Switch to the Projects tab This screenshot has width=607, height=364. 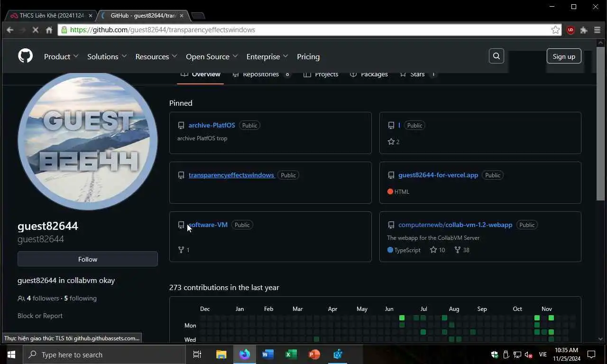coord(321,74)
